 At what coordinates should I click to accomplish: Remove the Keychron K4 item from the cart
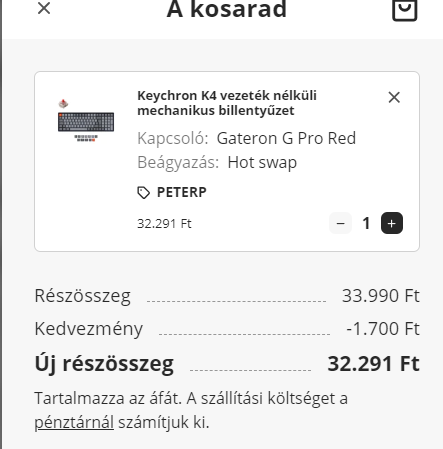[x=394, y=97]
